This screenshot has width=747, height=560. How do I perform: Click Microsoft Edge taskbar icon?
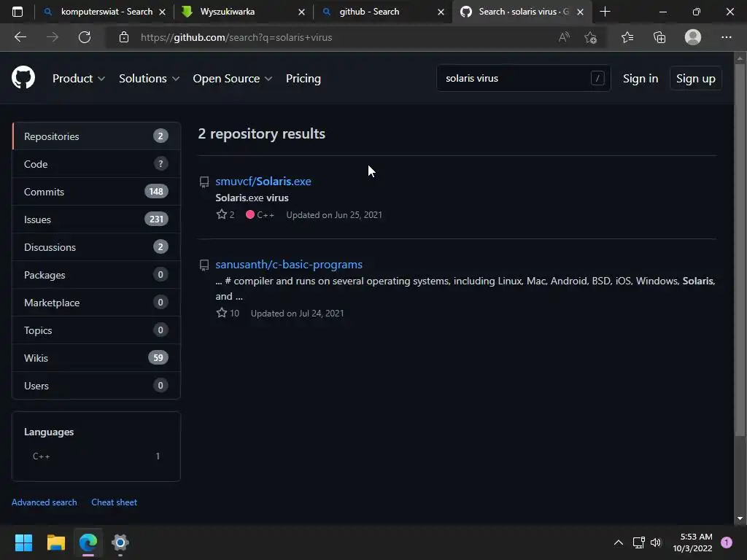pyautogui.click(x=88, y=542)
